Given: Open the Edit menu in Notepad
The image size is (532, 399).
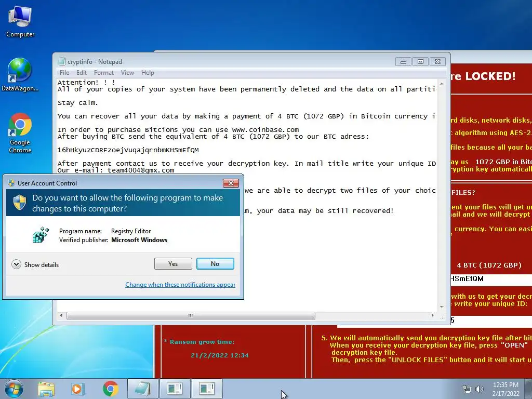Looking at the screenshot, I should (x=82, y=73).
